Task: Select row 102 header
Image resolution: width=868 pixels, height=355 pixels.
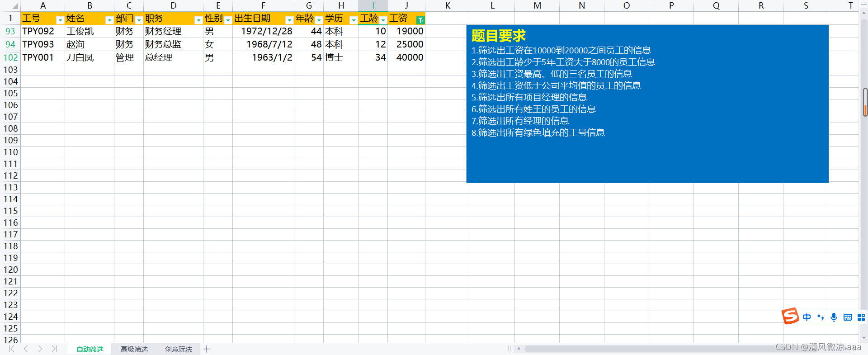Action: [10, 57]
